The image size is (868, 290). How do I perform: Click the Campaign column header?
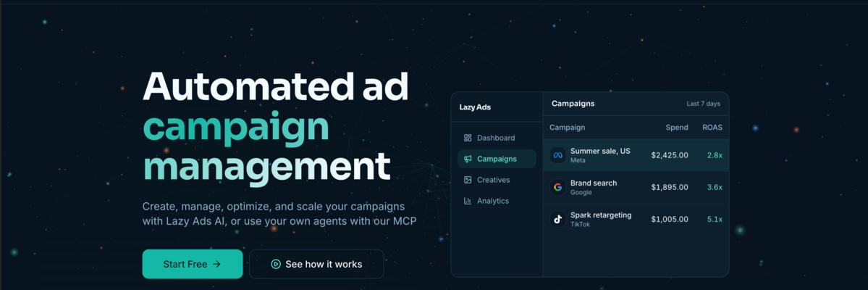567,128
